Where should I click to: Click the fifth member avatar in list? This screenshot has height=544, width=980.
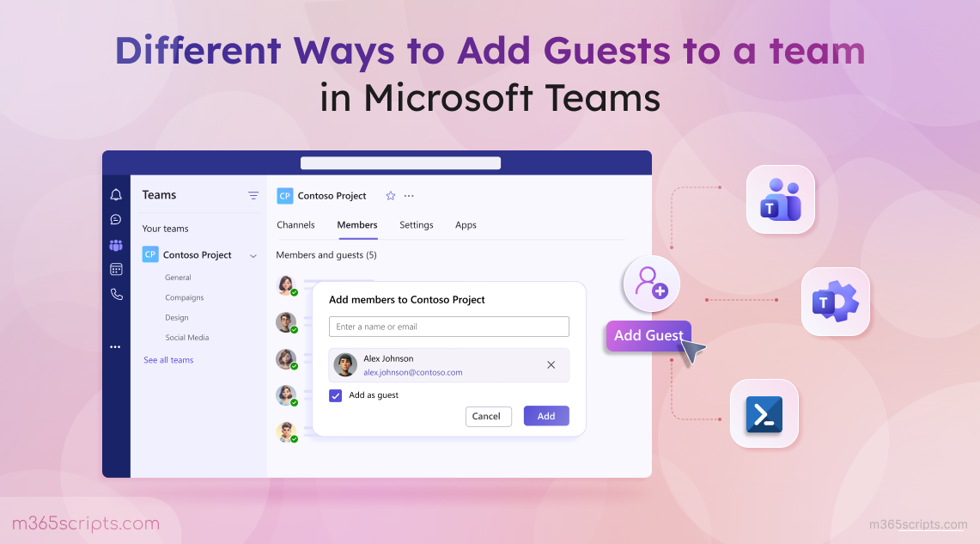point(286,432)
